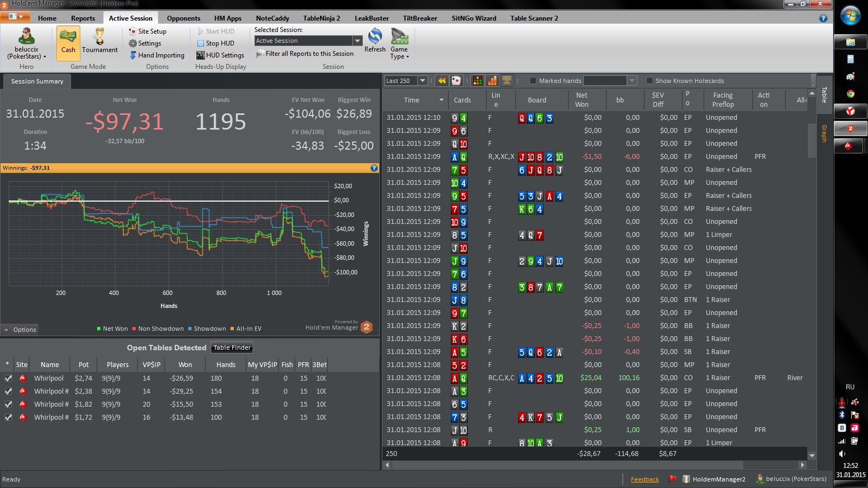Screen dimensions: 868x488
Task: Click the hands list scroll down arrow
Action: coord(812,455)
